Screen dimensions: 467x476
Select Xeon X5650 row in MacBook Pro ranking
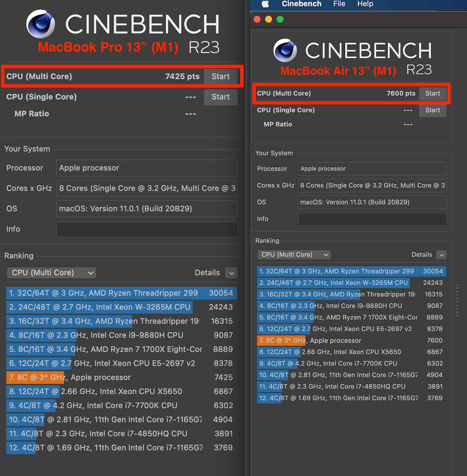click(122, 392)
